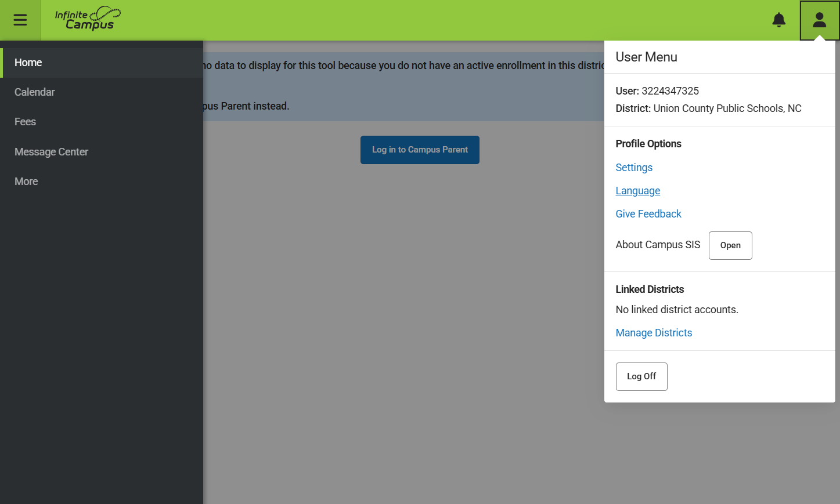Click Manage Districts link
The width and height of the screenshot is (840, 504).
pyautogui.click(x=654, y=333)
